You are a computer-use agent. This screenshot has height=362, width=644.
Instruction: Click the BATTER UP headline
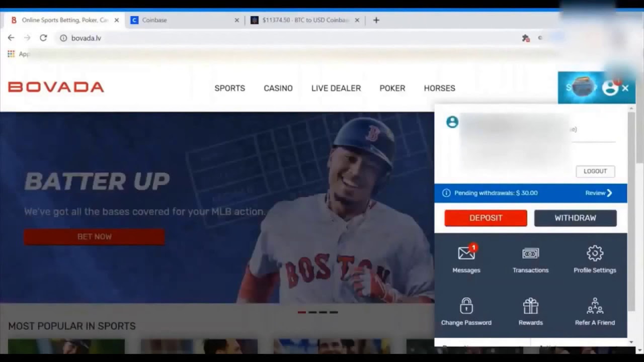tap(97, 182)
